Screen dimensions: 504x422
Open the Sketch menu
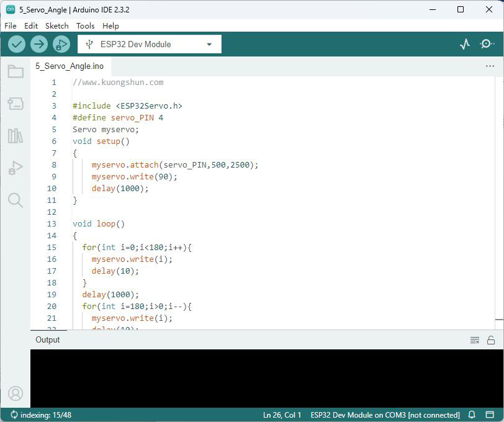(x=57, y=25)
